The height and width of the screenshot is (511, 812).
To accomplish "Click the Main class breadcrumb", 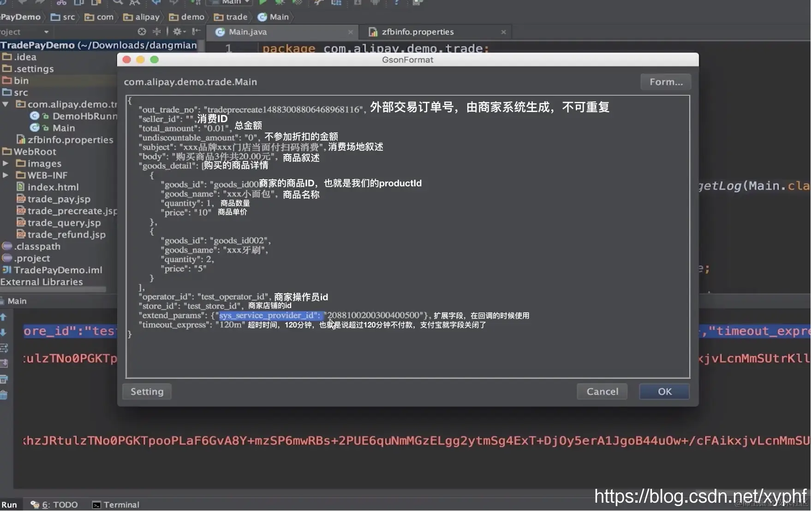I will coord(273,17).
